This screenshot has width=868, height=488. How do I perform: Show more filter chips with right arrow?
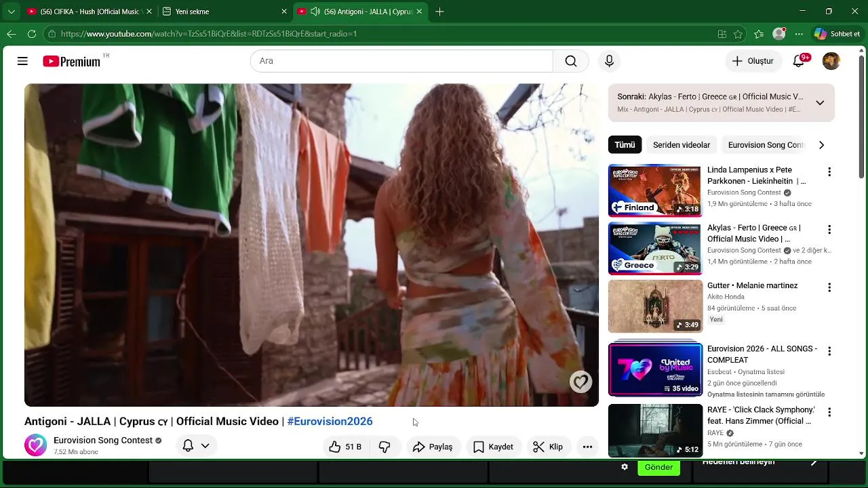pyautogui.click(x=821, y=145)
